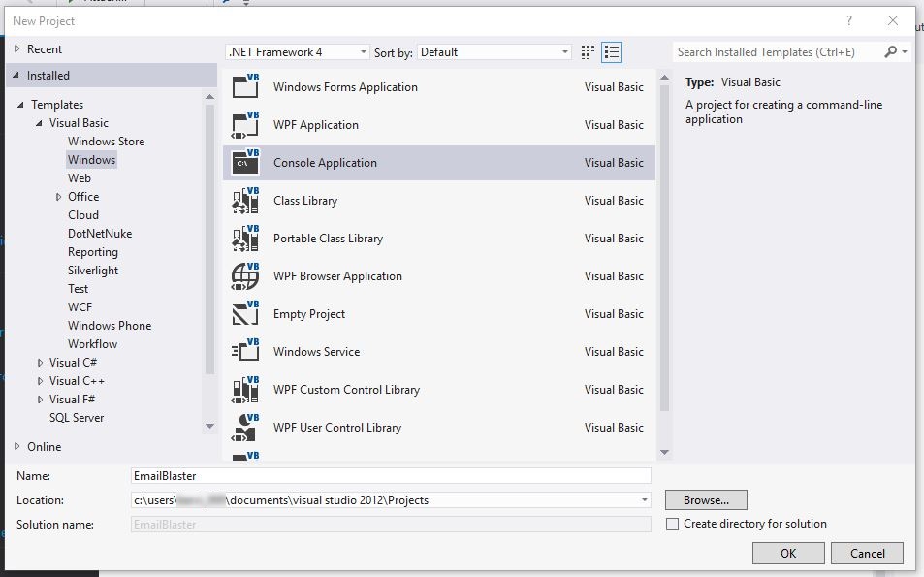Image resolution: width=924 pixels, height=577 pixels.
Task: Open the .NET Framework 4 dropdown
Action: [x=298, y=51]
